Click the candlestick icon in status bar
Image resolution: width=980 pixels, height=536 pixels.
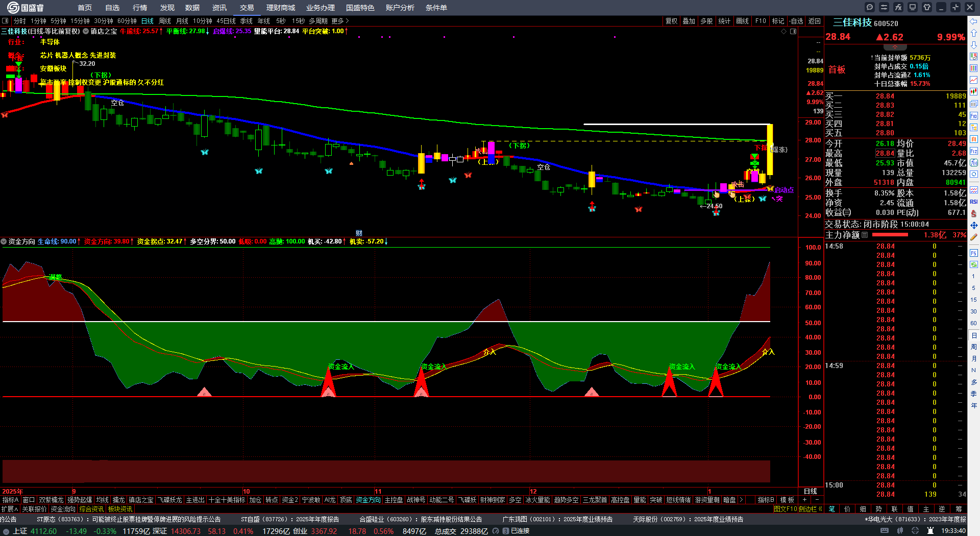click(x=900, y=531)
